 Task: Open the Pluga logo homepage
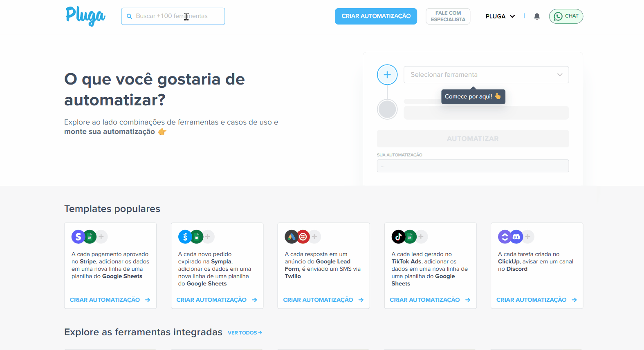(85, 16)
